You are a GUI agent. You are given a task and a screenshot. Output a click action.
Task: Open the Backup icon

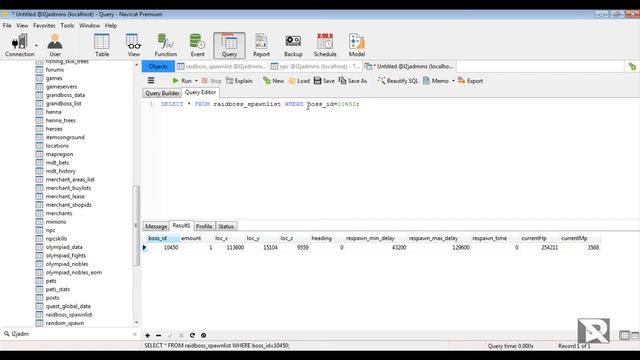(x=293, y=45)
